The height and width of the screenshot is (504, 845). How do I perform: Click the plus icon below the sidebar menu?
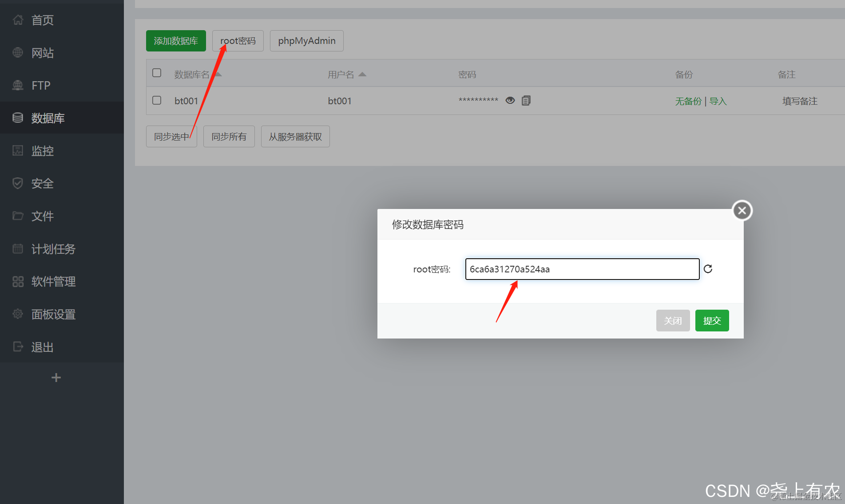tap(56, 378)
